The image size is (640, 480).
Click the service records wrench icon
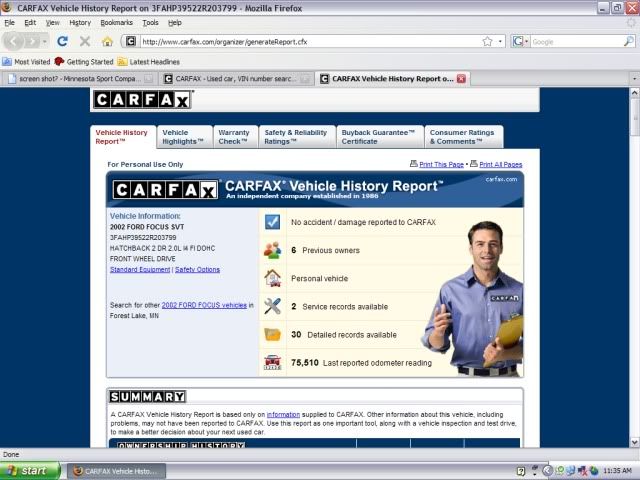click(272, 306)
